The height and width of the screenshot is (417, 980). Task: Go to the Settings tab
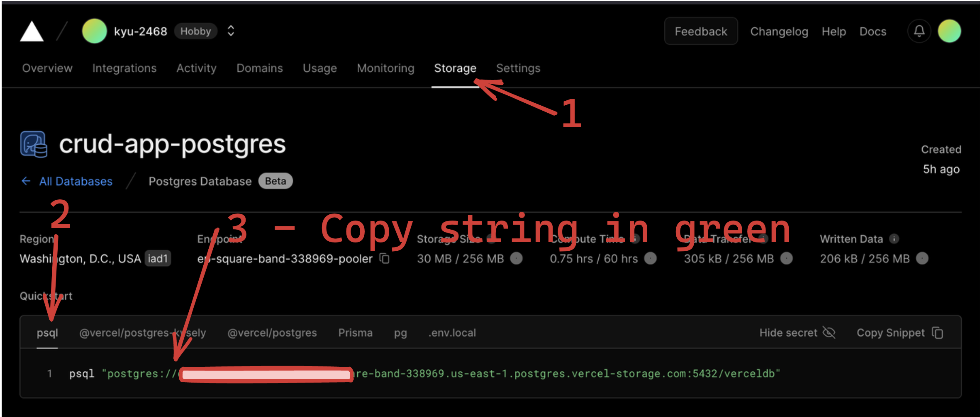click(518, 68)
